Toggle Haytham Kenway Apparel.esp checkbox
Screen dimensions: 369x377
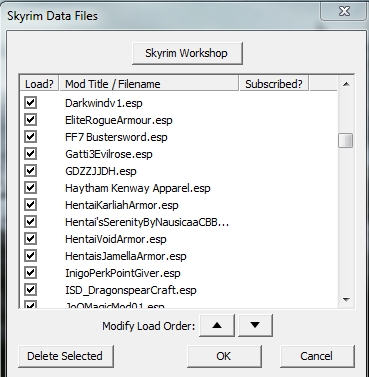30,188
